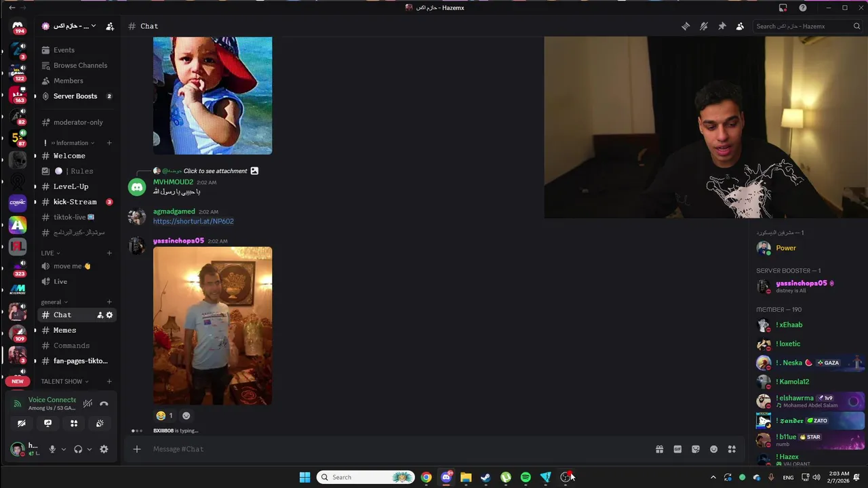Share your screen from voice panel
Viewport: 868px width, 488px height.
pos(47,424)
